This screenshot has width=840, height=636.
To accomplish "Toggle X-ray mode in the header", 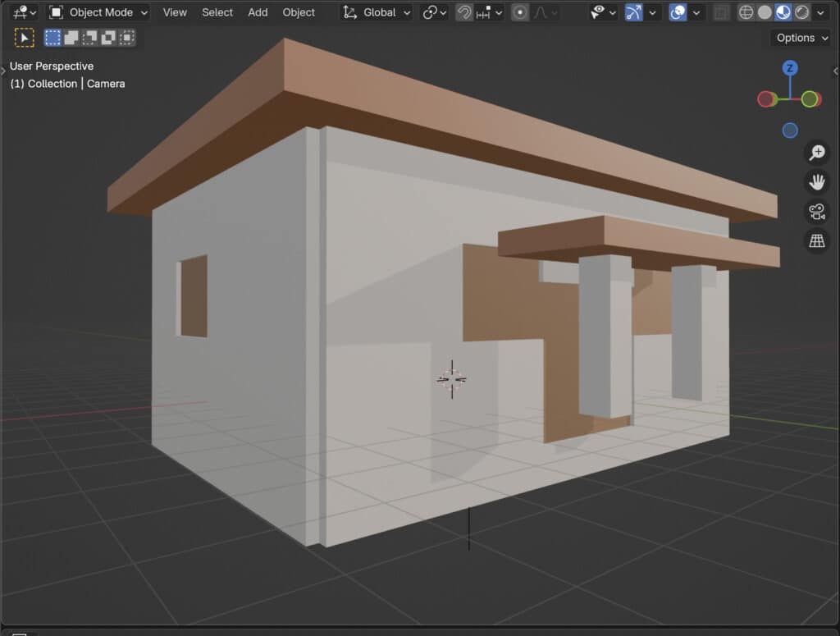I will 720,12.
